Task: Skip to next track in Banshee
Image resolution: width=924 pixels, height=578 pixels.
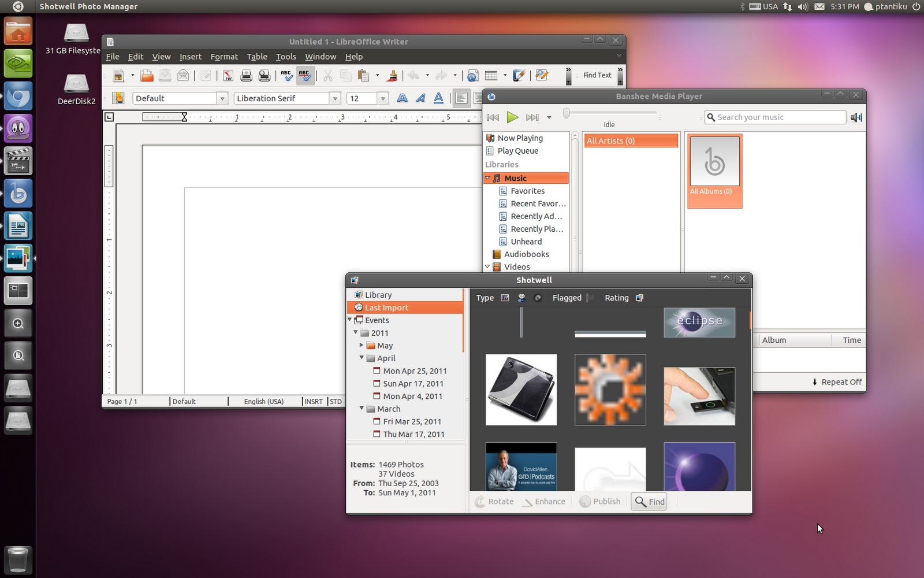Action: tap(532, 117)
